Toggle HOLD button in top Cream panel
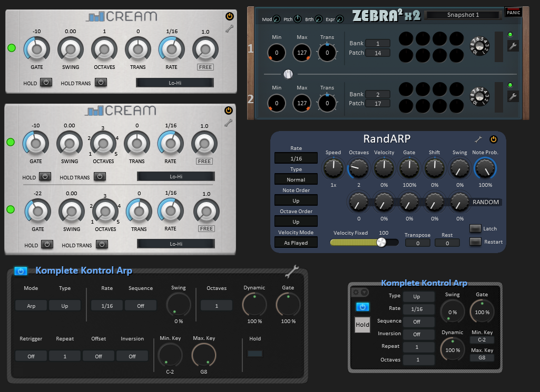The image size is (540, 392). [x=46, y=83]
